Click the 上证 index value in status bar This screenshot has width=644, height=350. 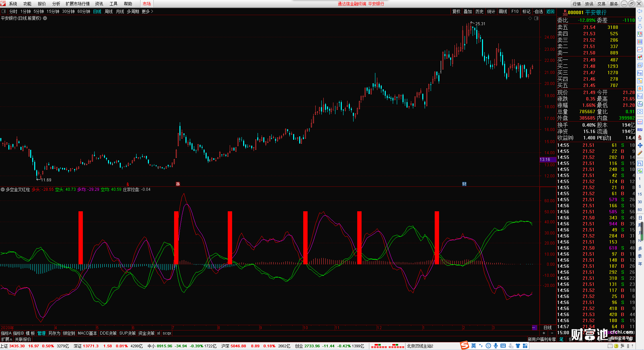pos(17,346)
